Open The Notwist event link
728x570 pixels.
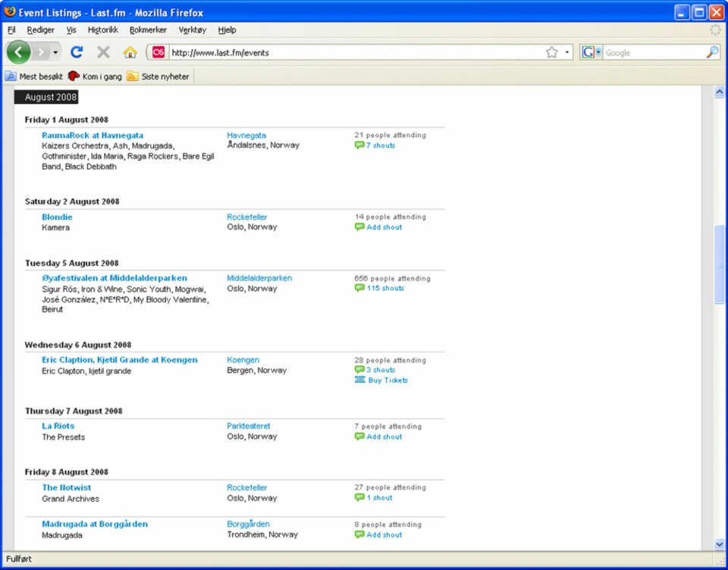coord(67,488)
